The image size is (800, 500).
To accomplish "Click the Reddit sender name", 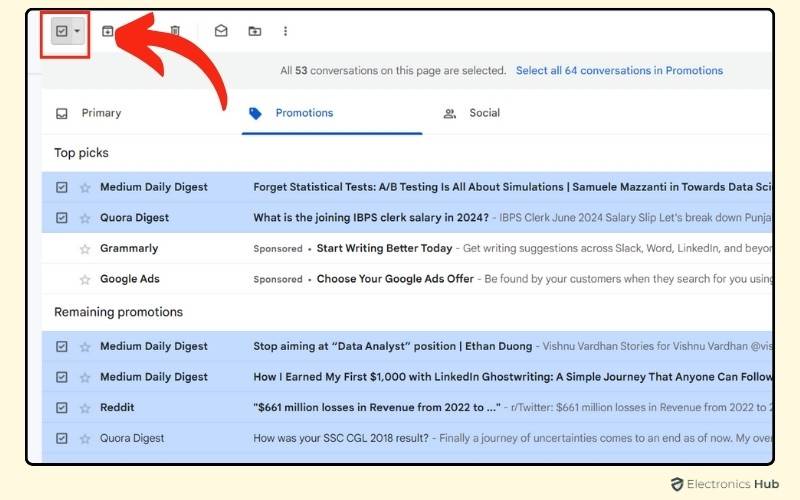I will [x=117, y=408].
